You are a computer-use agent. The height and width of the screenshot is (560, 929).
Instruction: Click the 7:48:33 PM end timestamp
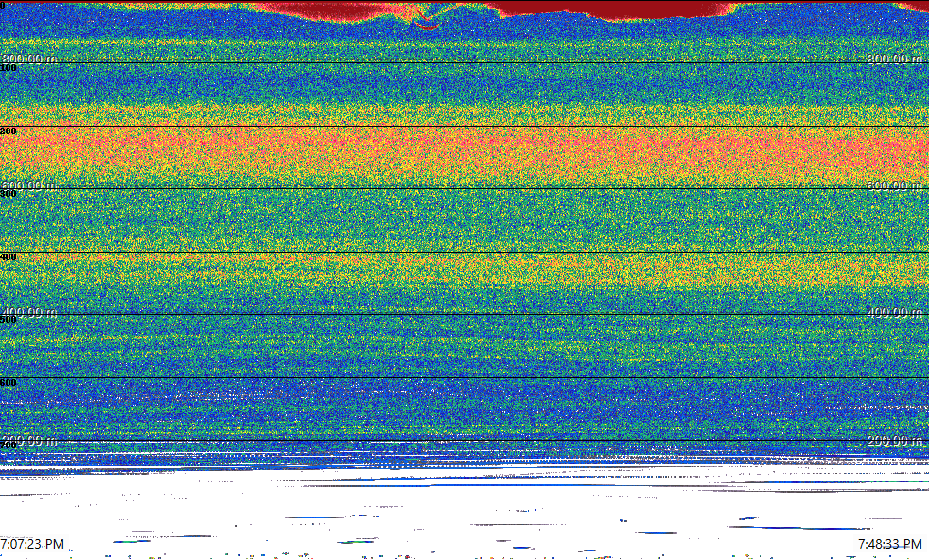tap(889, 544)
